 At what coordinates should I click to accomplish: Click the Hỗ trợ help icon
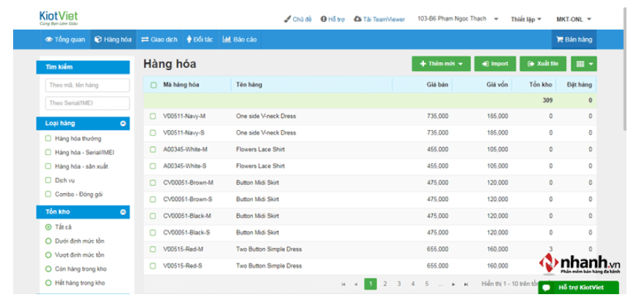(323, 19)
